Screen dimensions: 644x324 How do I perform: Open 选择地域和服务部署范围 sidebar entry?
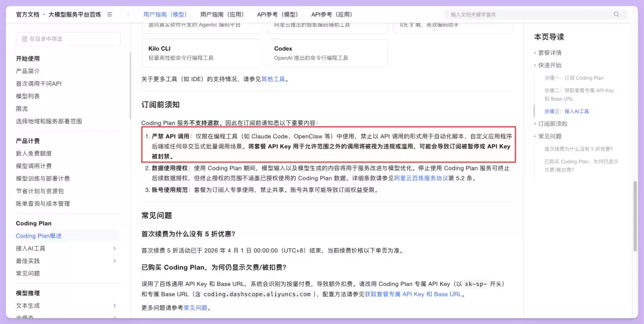tap(49, 121)
